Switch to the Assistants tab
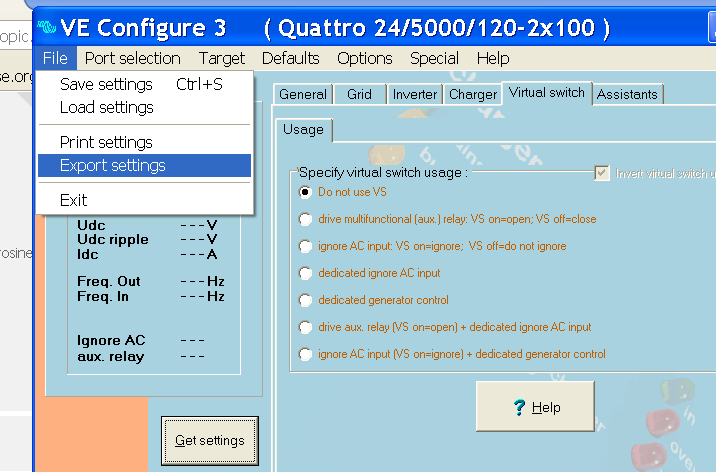716x474 pixels. tap(627, 95)
